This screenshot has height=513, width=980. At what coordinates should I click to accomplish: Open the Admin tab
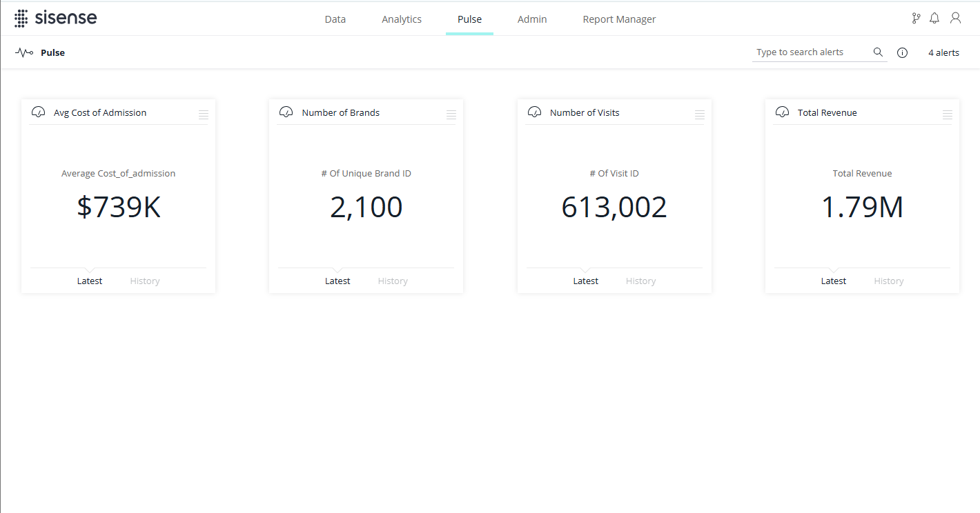pos(532,19)
